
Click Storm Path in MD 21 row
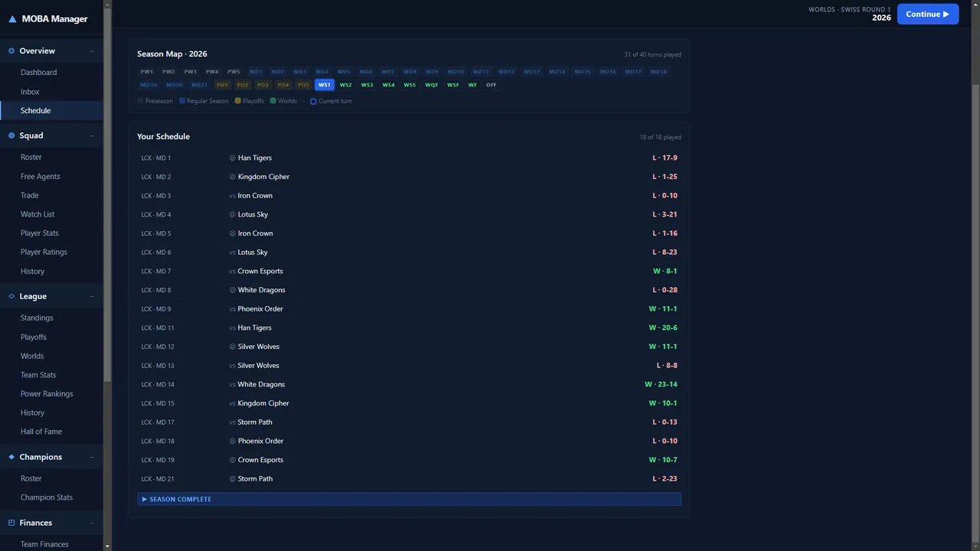point(255,479)
